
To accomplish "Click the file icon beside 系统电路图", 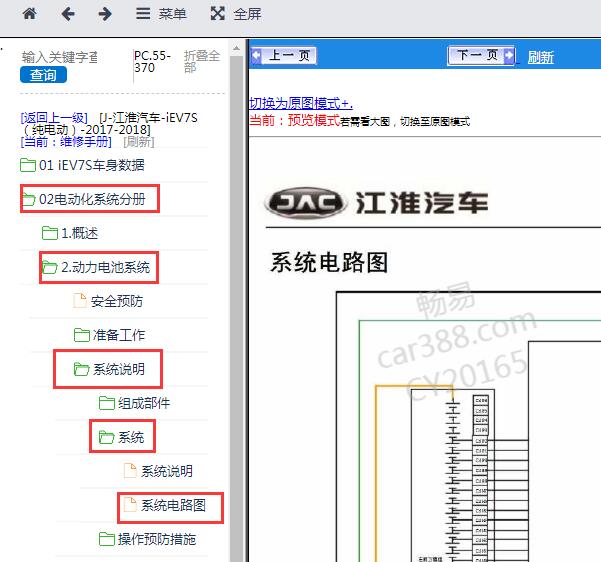I will point(130,505).
